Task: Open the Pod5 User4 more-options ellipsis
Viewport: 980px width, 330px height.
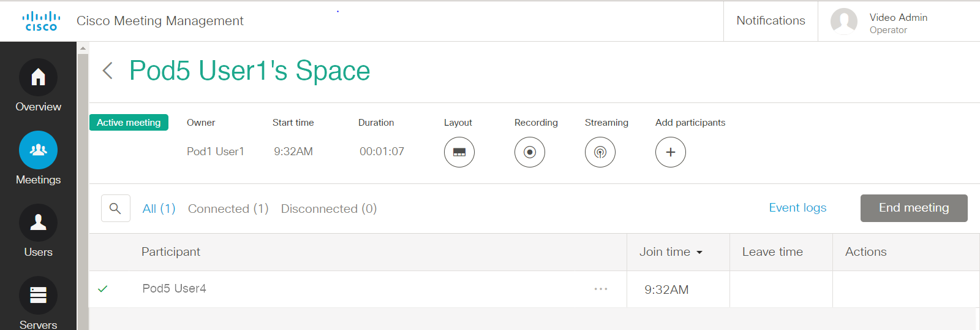Action: [x=601, y=289]
